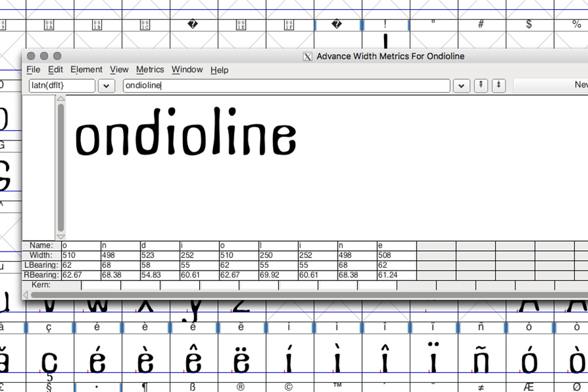The height and width of the screenshot is (392, 588).
Task: Click the scrollbar down arrow in preview
Action: point(61,237)
